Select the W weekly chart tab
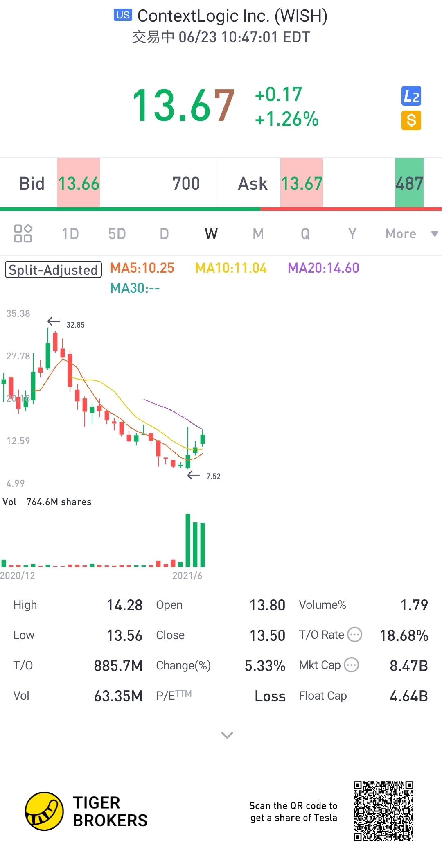 tap(211, 234)
